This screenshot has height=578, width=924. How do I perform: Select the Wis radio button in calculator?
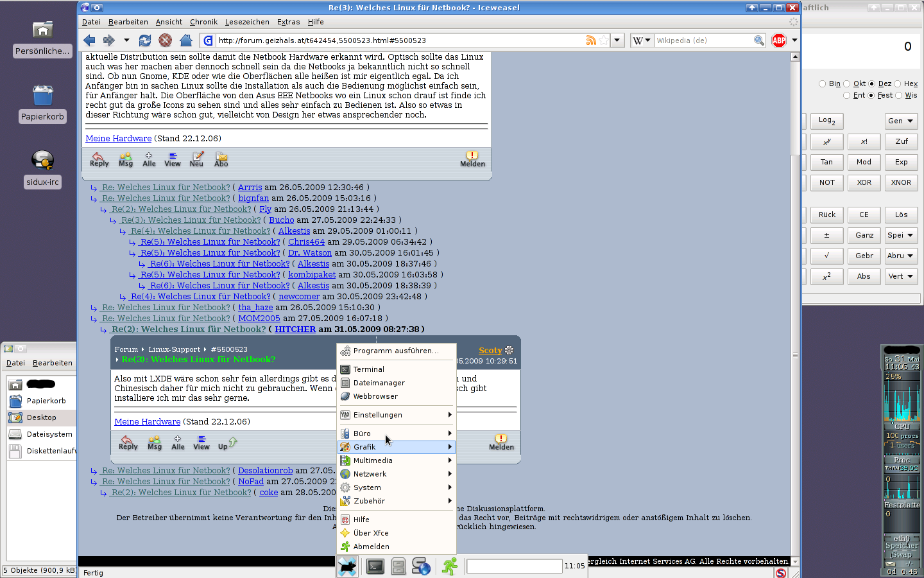coord(899,95)
